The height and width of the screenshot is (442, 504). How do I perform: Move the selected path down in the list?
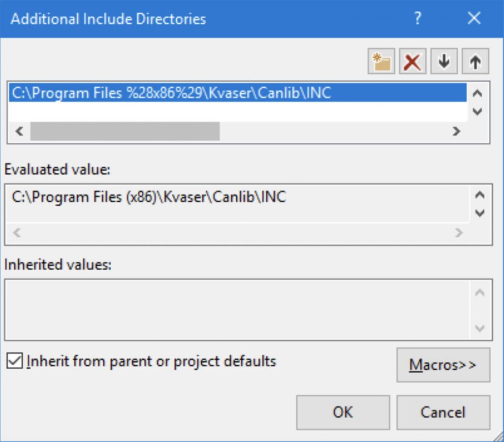(x=444, y=61)
